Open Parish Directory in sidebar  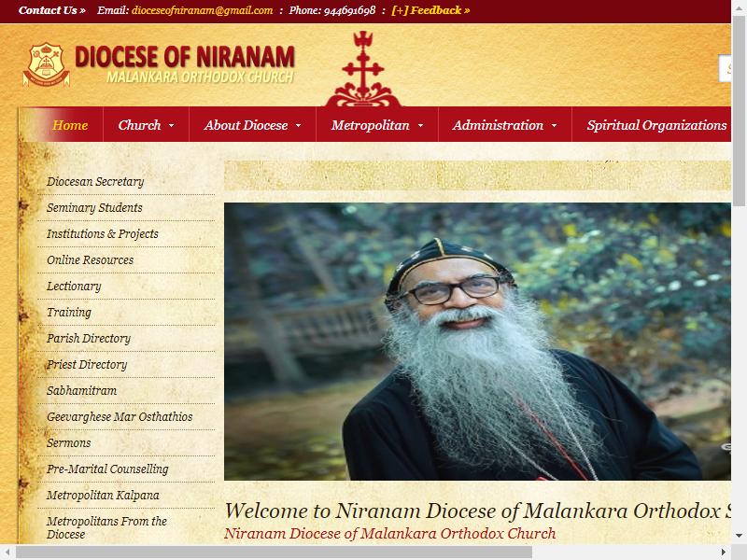pyautogui.click(x=89, y=339)
